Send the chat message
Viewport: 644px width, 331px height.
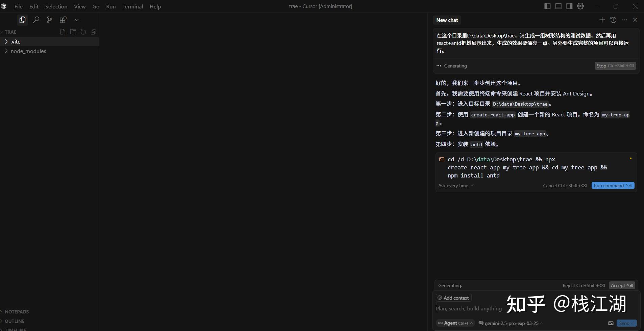[626, 323]
